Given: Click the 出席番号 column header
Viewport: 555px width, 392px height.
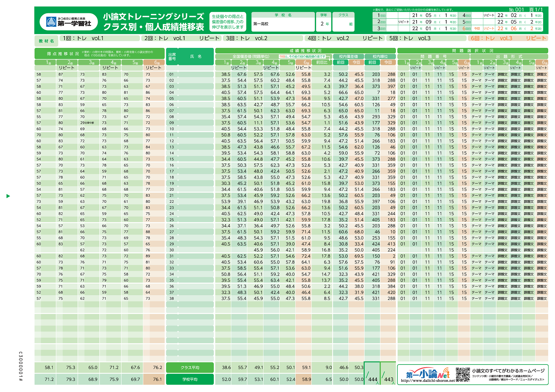Looking at the screenshot, I should [x=172, y=56].
